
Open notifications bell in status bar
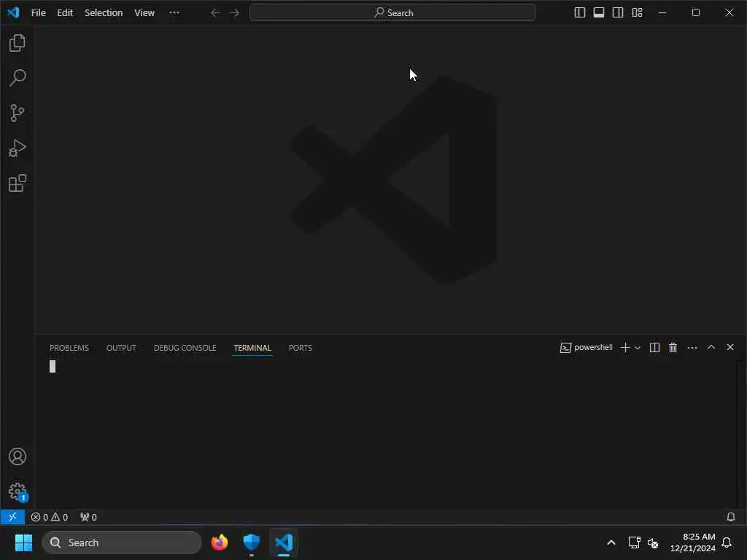click(731, 517)
